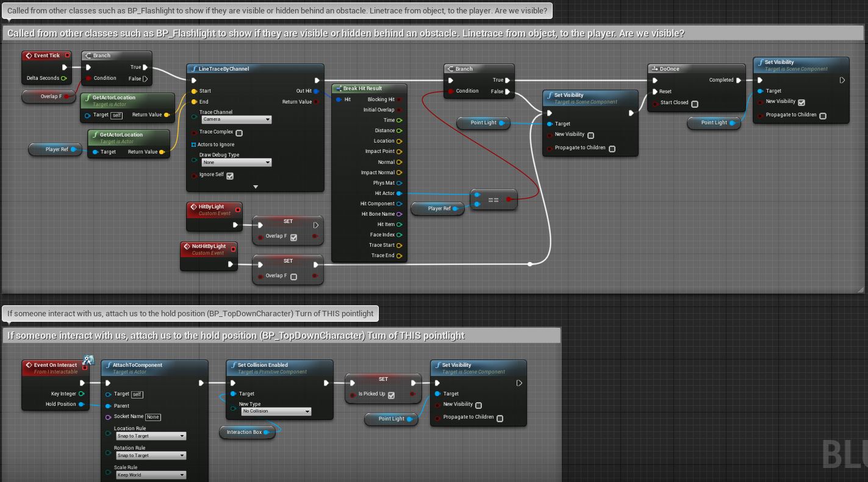Image resolution: width=868 pixels, height=482 pixels.
Task: Select the flashlight visibility comment box header
Action: tap(345, 34)
